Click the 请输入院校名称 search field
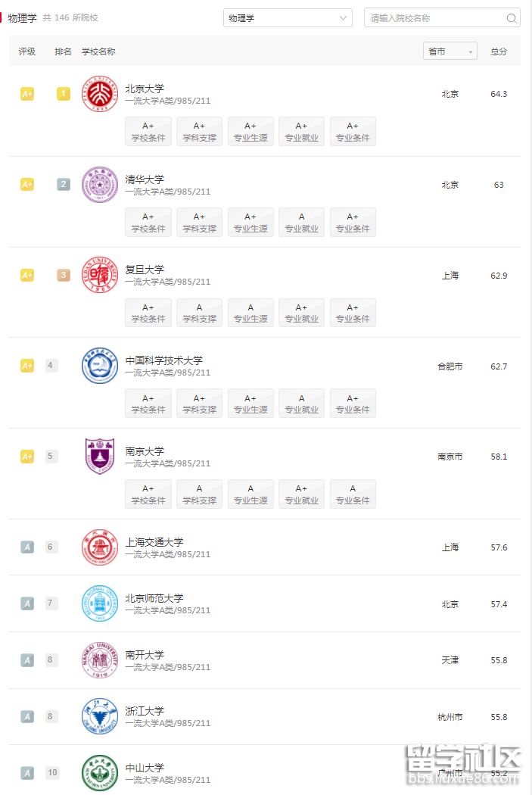The image size is (532, 795). click(424, 17)
